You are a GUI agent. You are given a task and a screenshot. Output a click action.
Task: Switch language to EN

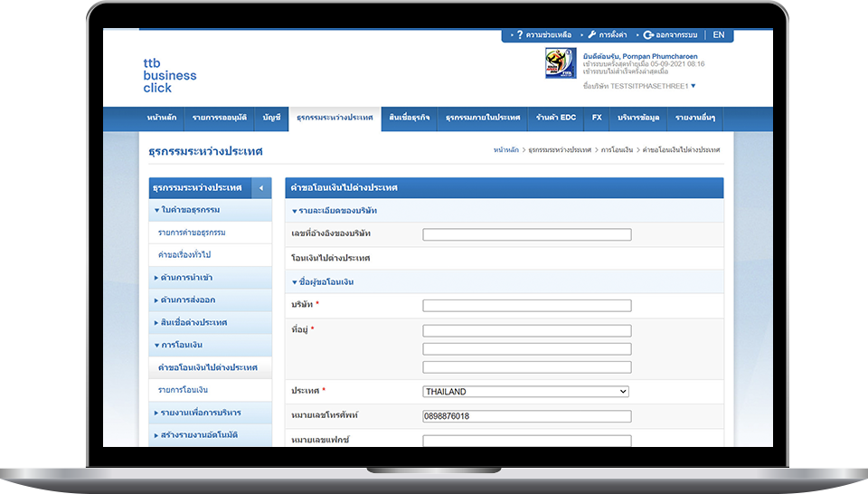click(718, 35)
